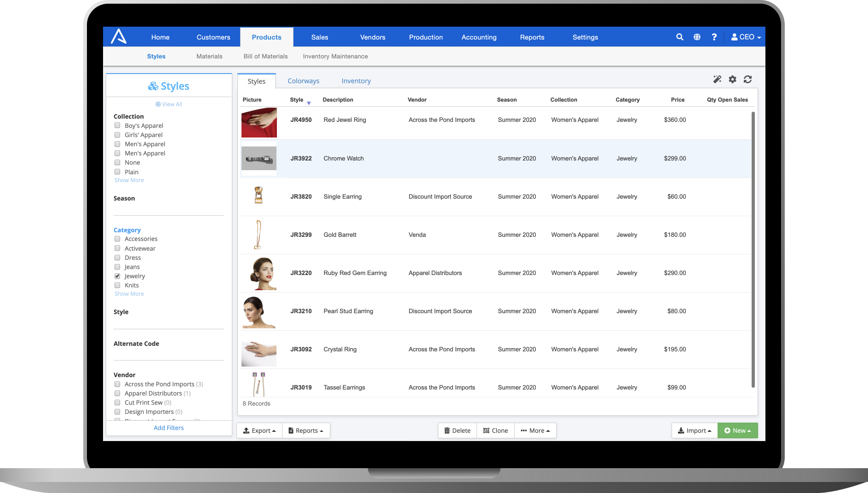This screenshot has height=493, width=868.
Task: Click the globe icon in the top bar
Action: [x=697, y=37]
